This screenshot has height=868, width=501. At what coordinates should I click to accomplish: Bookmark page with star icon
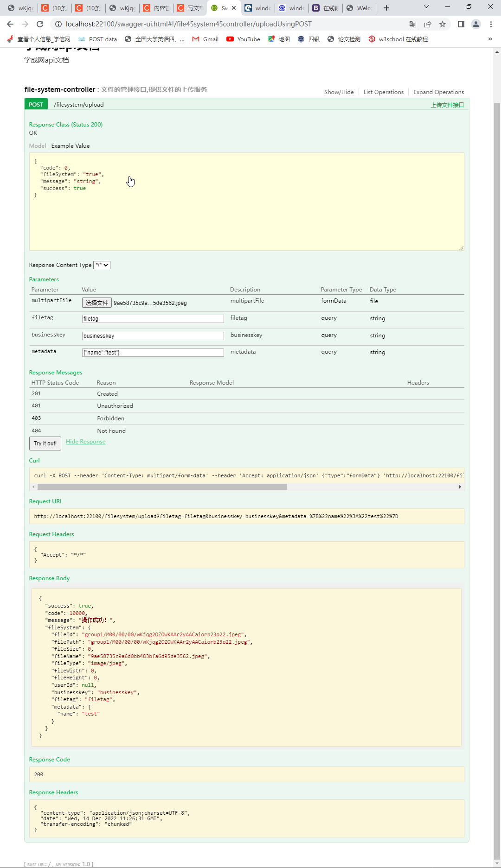443,24
